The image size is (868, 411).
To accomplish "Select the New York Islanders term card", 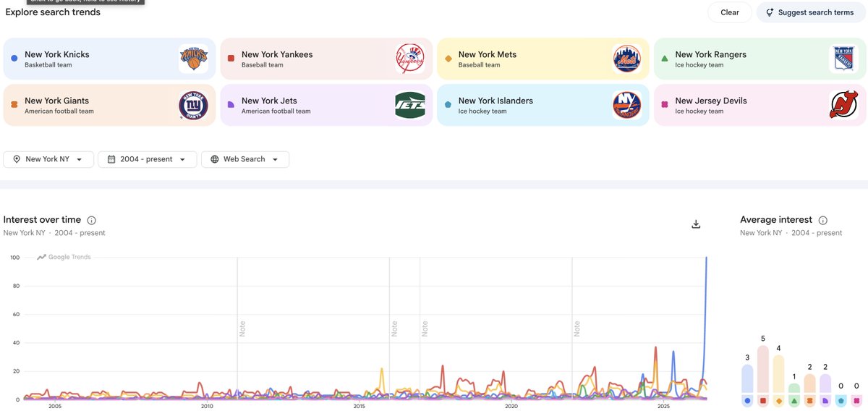I will 543,105.
